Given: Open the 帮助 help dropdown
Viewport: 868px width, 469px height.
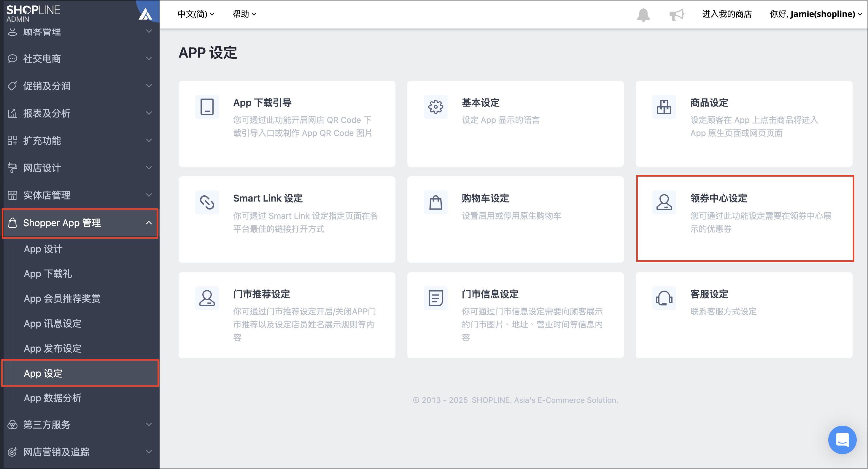Looking at the screenshot, I should pos(244,14).
